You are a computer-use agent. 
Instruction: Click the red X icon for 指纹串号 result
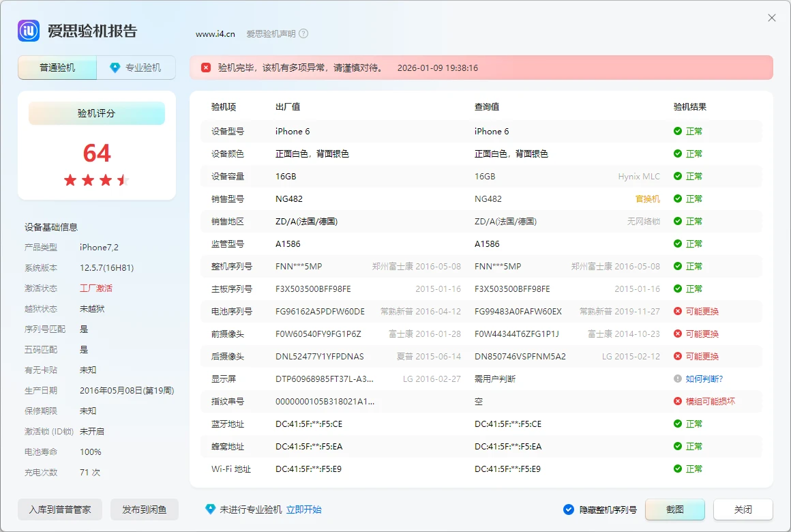pyautogui.click(x=677, y=401)
